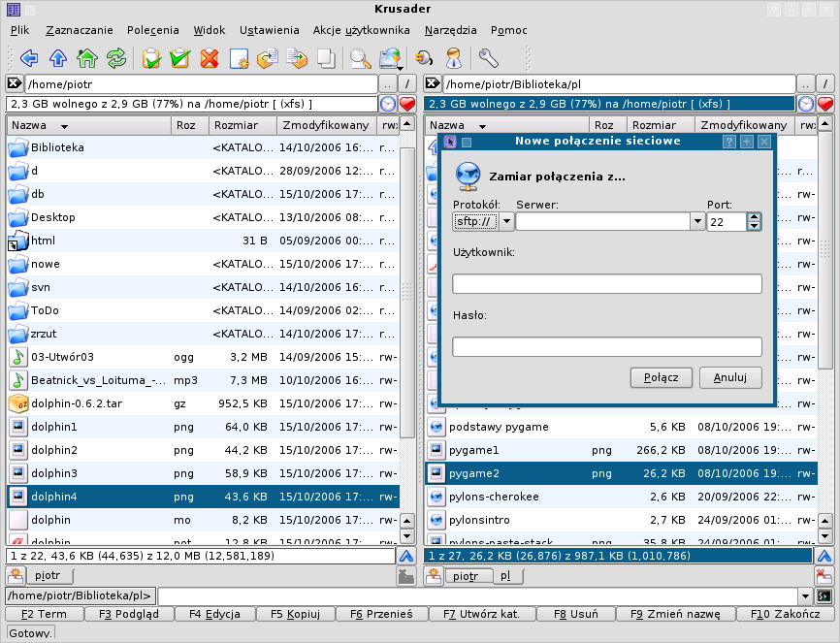Click the Back arrow toolbar icon

[x=29, y=58]
